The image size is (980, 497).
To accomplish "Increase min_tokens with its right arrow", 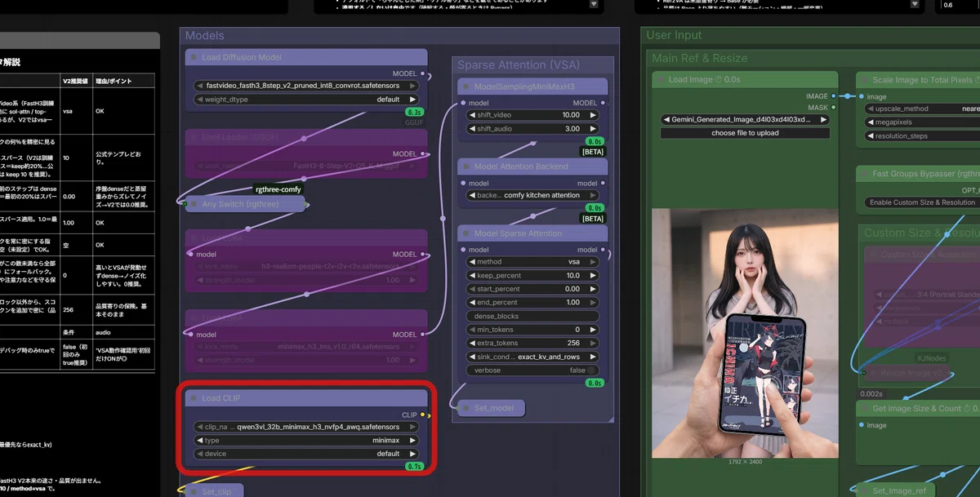I will 593,330.
